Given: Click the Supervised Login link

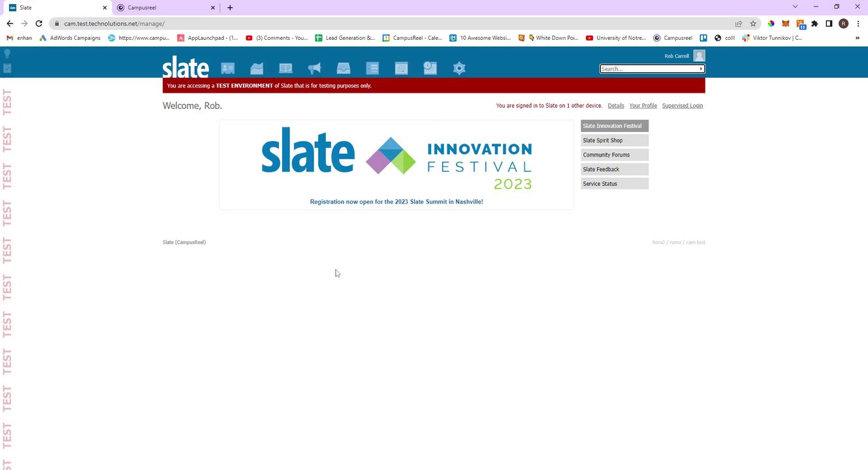Looking at the screenshot, I should pos(683,106).
